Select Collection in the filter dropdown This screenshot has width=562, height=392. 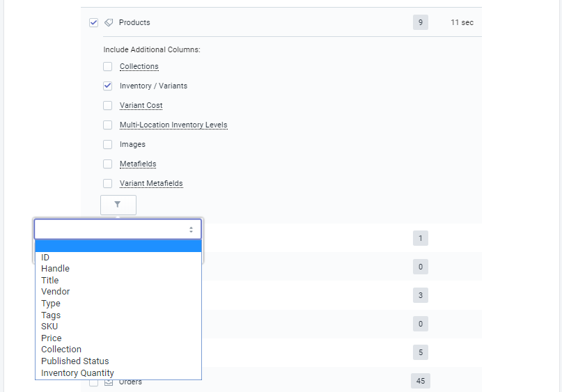(x=118, y=350)
